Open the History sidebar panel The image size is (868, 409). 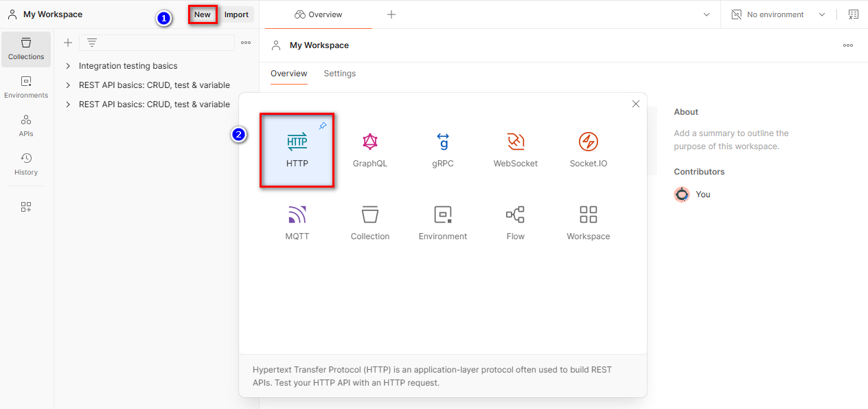25,165
